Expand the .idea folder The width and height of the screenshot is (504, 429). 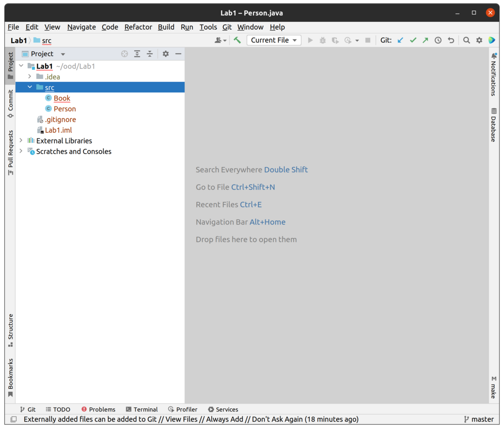click(x=30, y=77)
